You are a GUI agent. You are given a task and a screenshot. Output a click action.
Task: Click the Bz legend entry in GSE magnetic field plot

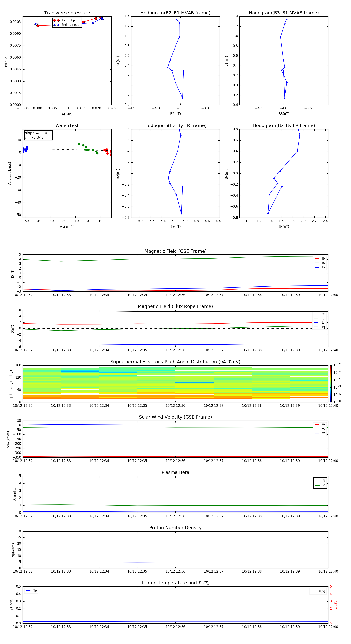(320, 268)
